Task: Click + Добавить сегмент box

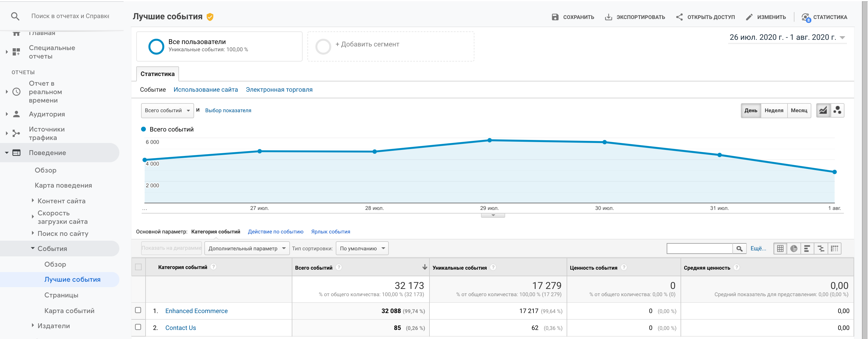Action: click(391, 46)
